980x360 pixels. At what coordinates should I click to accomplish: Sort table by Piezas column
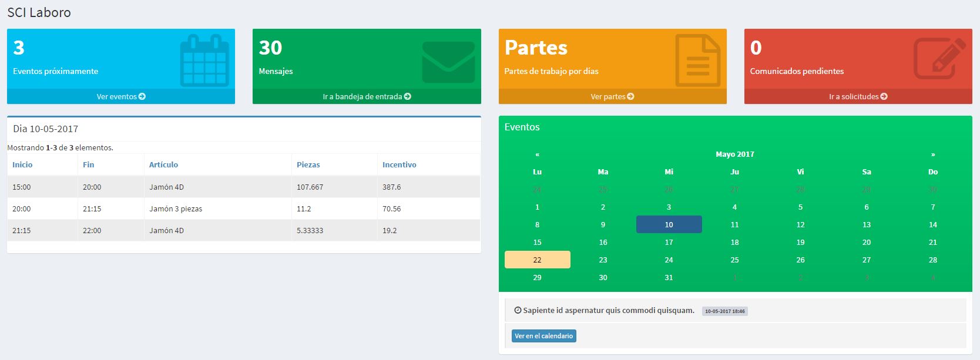[308, 164]
